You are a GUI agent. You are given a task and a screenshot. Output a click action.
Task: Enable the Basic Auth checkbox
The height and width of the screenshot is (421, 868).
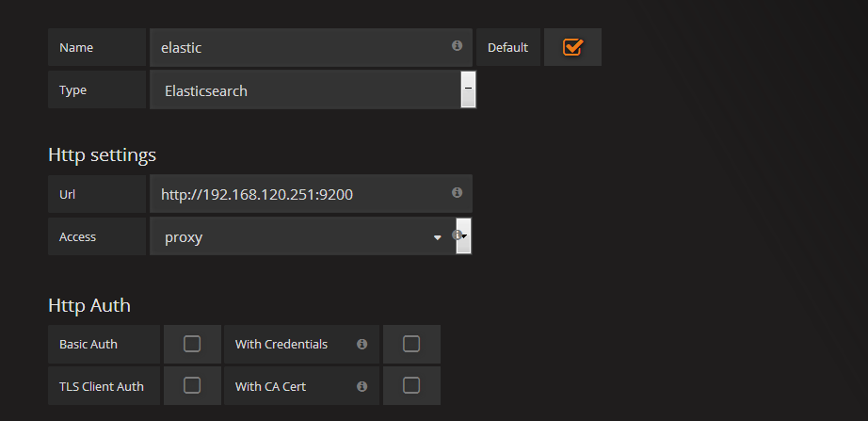click(x=192, y=344)
